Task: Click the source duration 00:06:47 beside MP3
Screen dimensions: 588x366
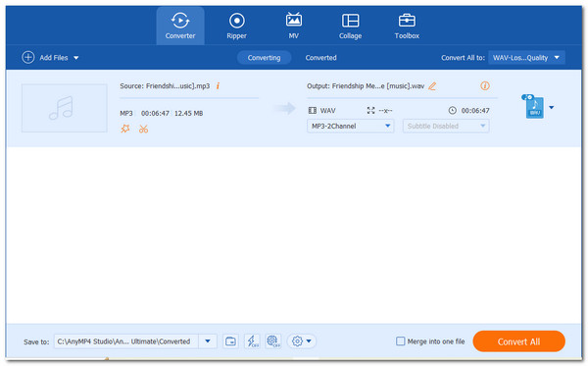Action: point(155,113)
